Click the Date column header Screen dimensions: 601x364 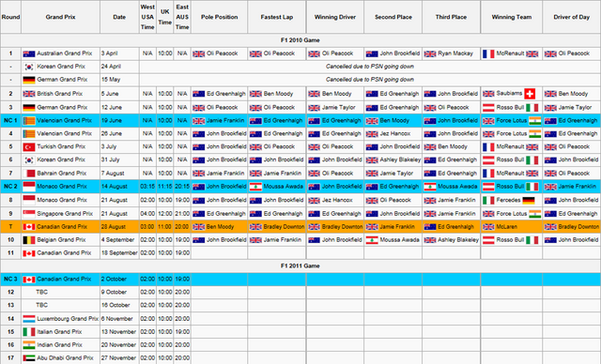pos(119,17)
